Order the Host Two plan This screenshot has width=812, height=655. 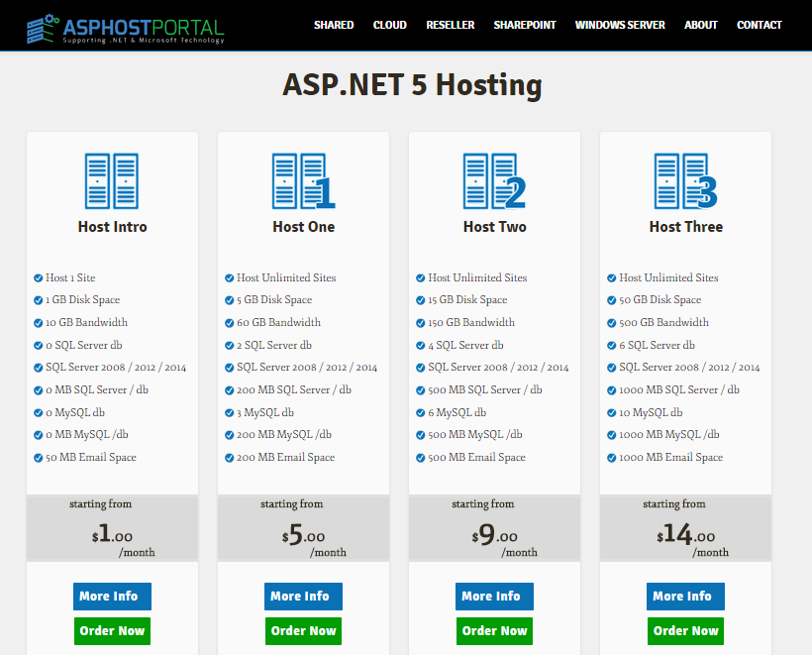[x=494, y=630]
